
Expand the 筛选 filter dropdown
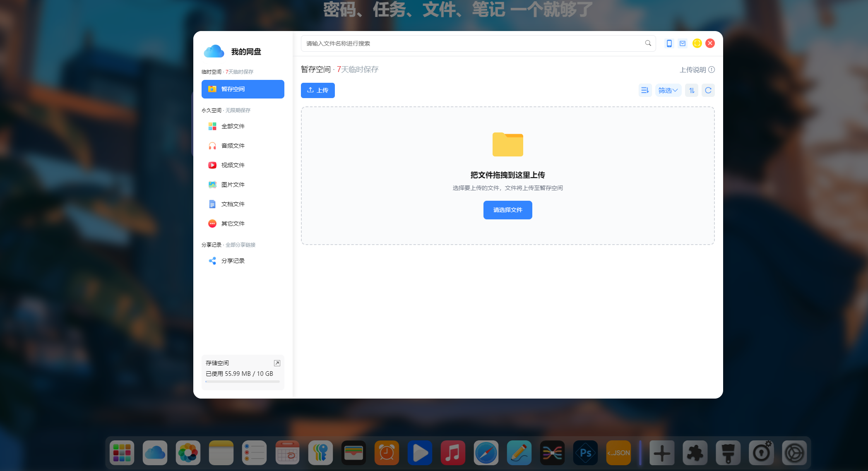(x=668, y=90)
